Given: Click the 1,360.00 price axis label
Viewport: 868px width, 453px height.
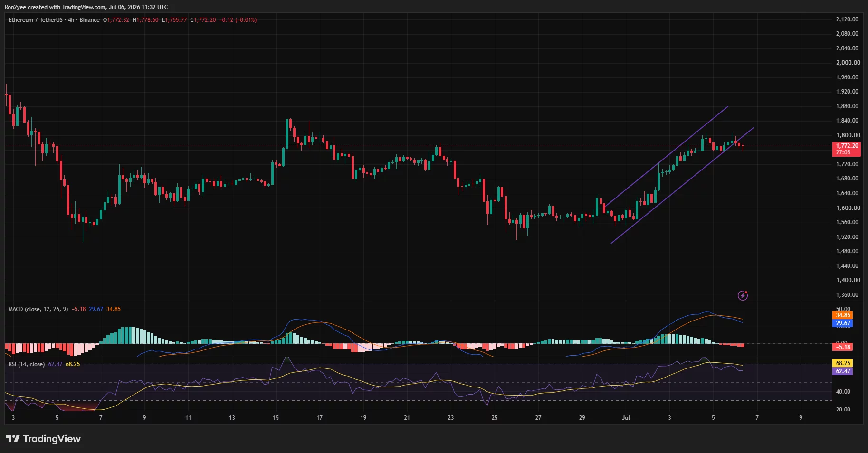Looking at the screenshot, I should coord(847,295).
